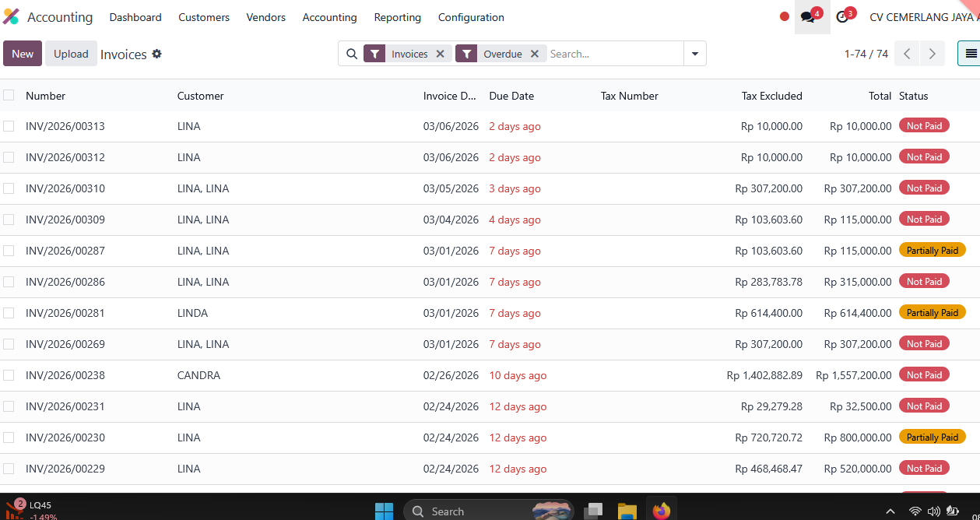Expand the search filter options dropdown
980x520 pixels.
[694, 54]
